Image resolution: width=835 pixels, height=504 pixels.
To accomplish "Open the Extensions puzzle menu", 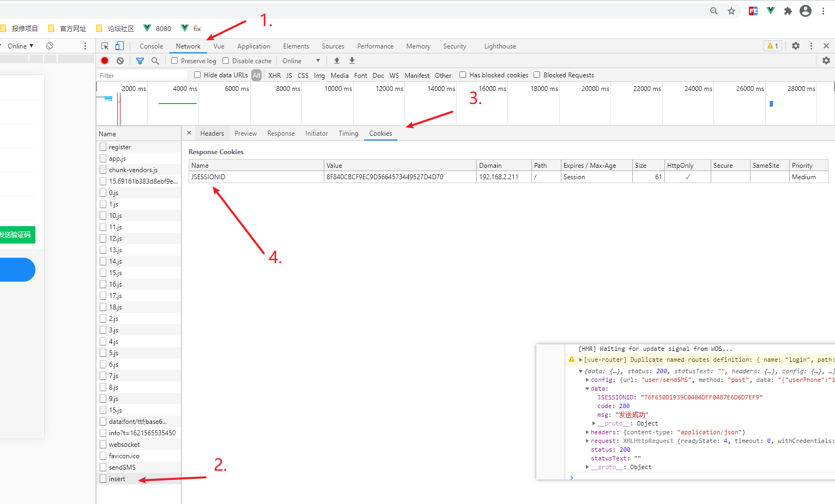I will (x=788, y=11).
